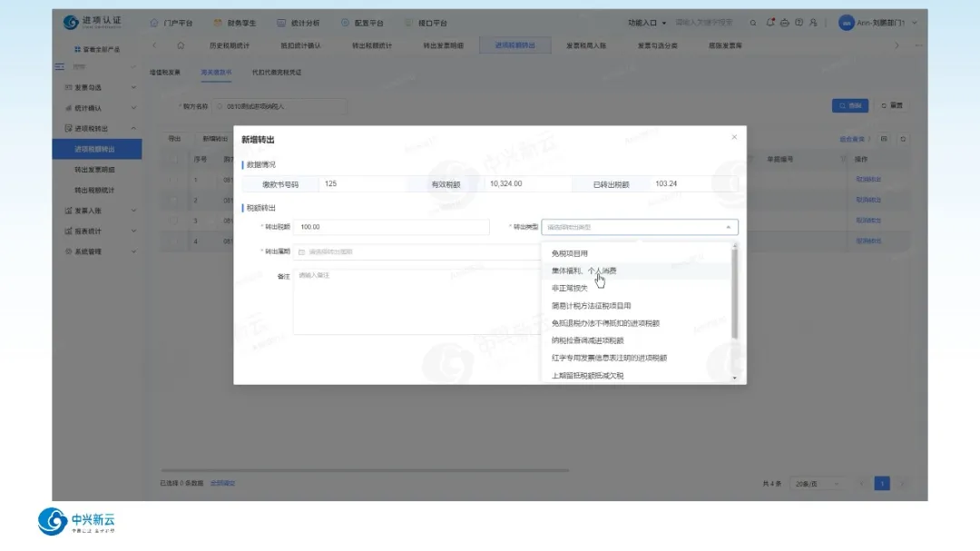Open the notification bell icon
Image resolution: width=980 pixels, height=551 pixels.
pyautogui.click(x=770, y=23)
